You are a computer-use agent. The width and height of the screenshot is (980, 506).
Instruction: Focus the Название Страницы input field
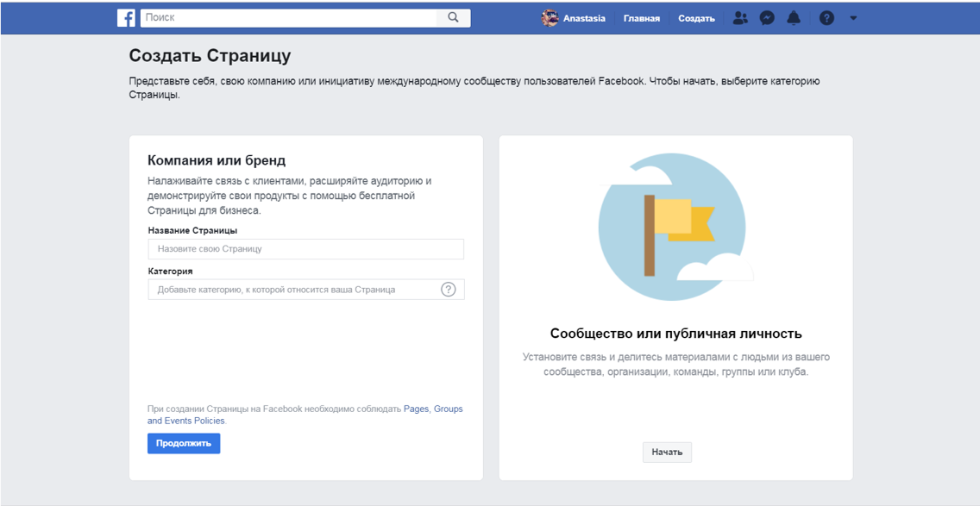pos(305,249)
